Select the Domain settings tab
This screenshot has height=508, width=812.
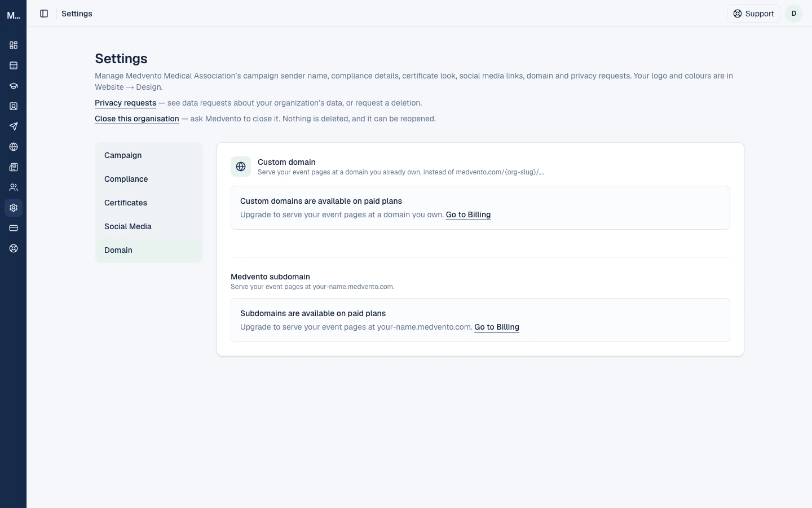(149, 250)
